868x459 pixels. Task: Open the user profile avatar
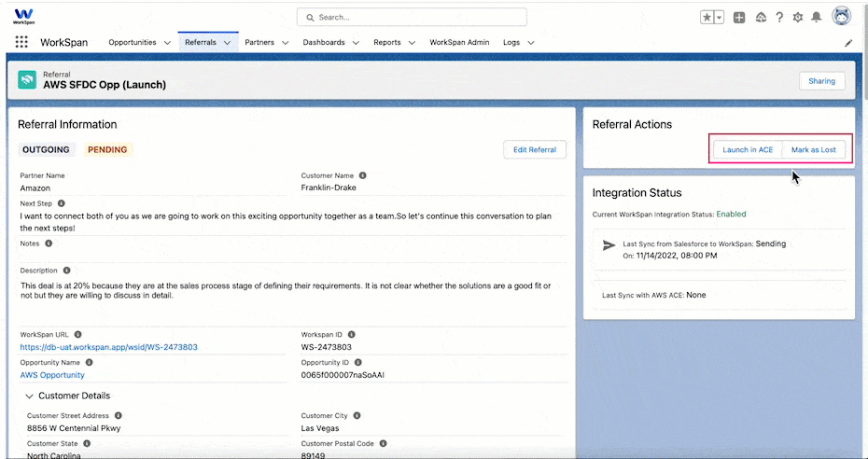842,17
